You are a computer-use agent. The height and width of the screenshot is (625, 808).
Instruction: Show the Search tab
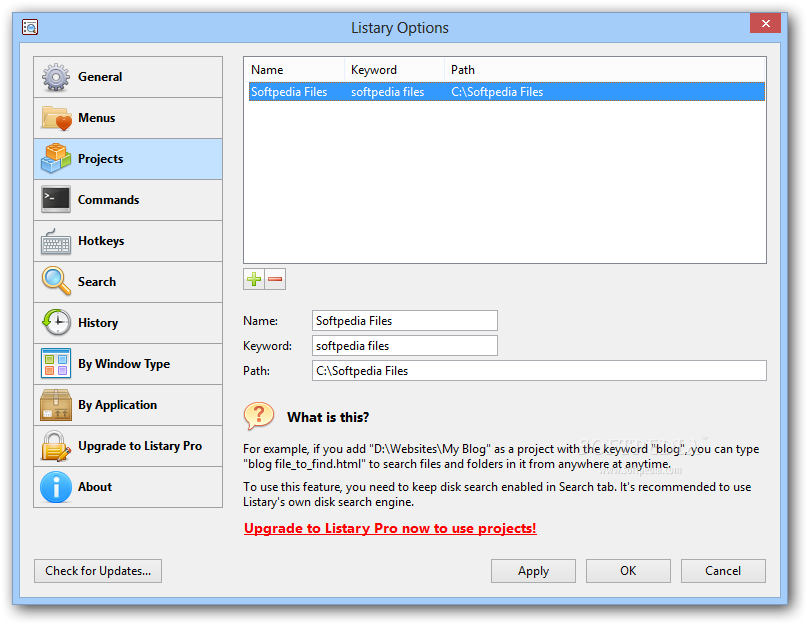[128, 282]
